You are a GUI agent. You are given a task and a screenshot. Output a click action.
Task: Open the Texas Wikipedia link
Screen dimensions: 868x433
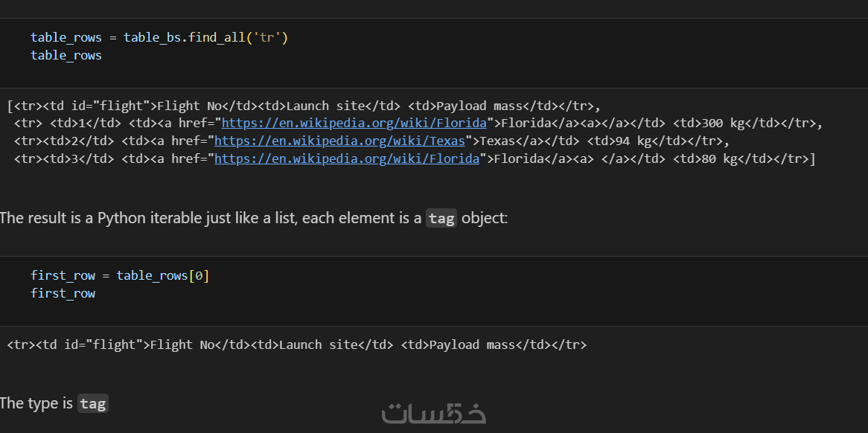click(x=340, y=141)
